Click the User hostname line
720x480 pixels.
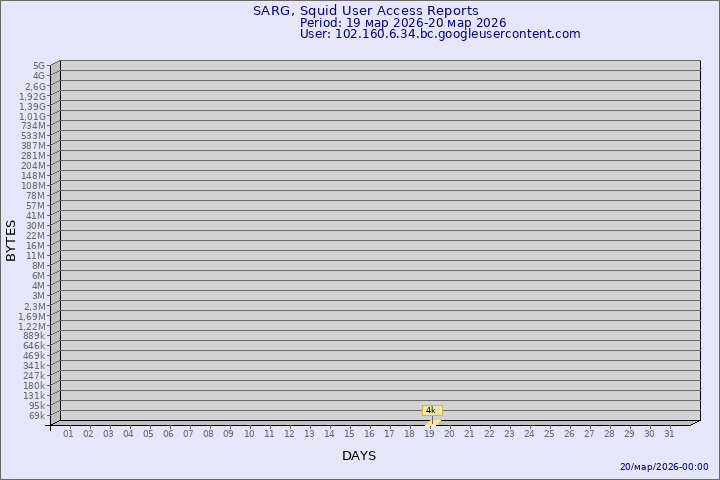pyautogui.click(x=439, y=34)
